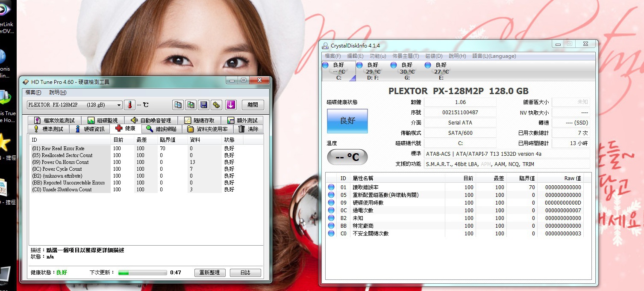Click the copy text to clipboard icon in HD Tune

coord(178,105)
